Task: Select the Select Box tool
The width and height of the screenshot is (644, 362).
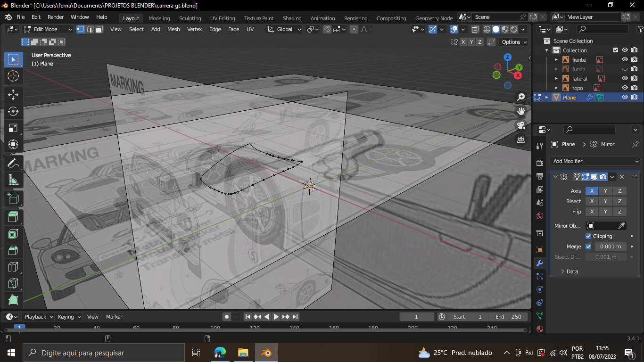Action: tap(13, 59)
